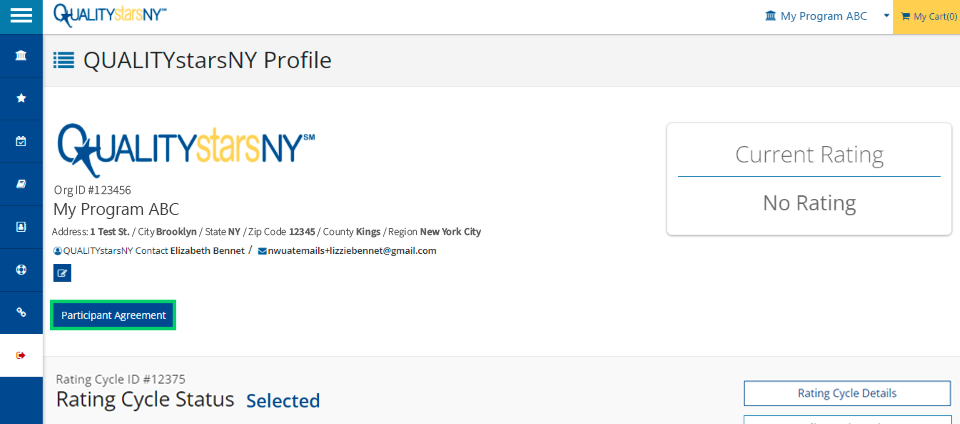This screenshot has height=424, width=960.
Task: Click the small QUALITYstarsNY logo in the header
Action: coord(110,15)
